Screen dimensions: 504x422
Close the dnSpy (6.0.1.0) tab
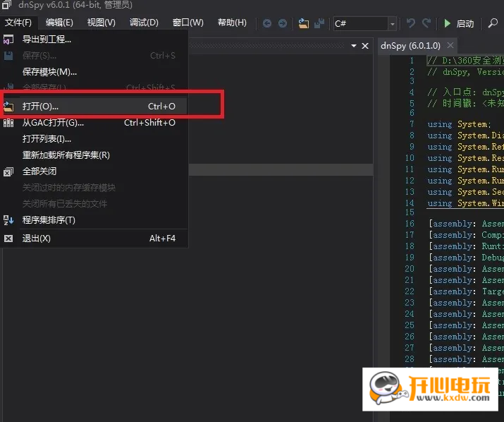450,46
